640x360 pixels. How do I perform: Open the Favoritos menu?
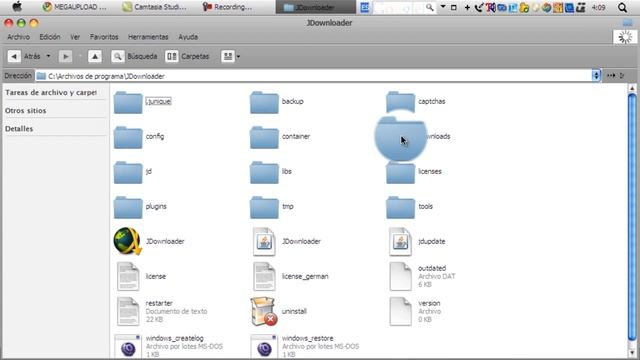104,37
